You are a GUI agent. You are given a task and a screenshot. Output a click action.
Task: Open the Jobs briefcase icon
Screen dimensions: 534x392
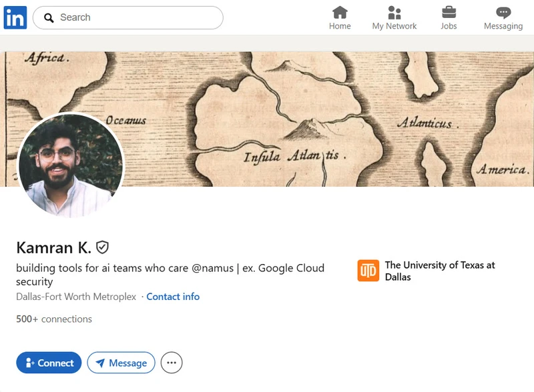click(x=449, y=13)
